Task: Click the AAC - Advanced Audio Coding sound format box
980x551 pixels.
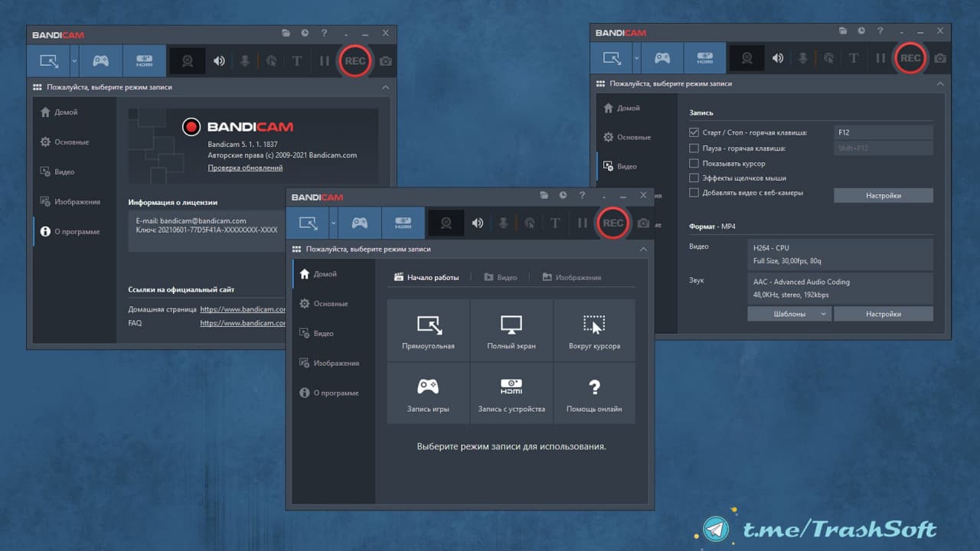Action: 841,288
